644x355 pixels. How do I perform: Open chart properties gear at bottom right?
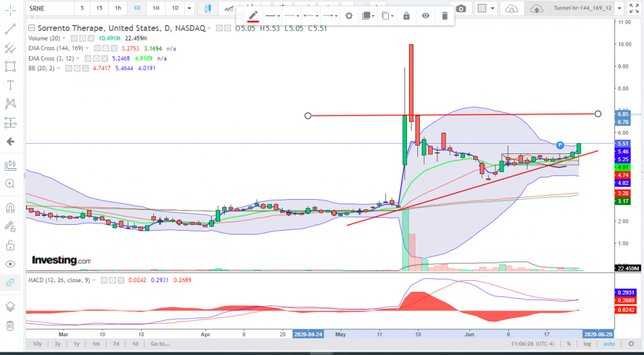click(x=631, y=343)
